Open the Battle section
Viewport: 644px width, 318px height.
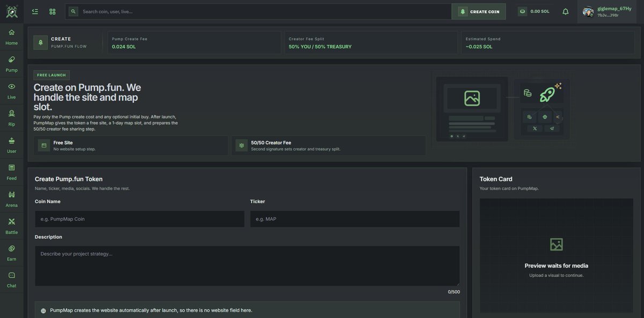pyautogui.click(x=11, y=226)
